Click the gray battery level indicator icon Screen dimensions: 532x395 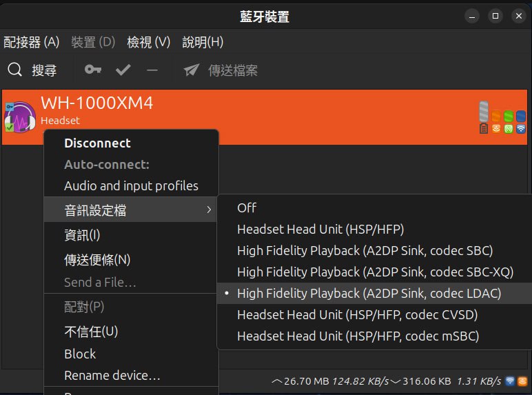pos(484,117)
